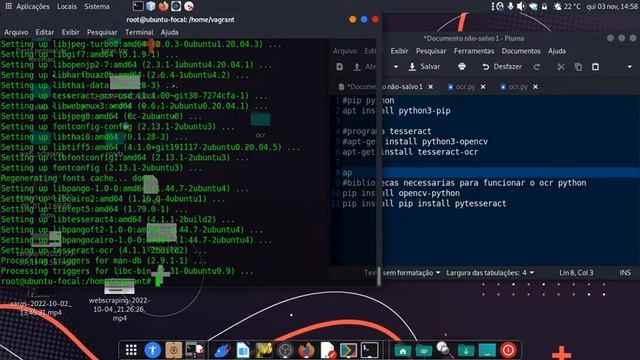Click the new document icon in Pluma
Image resolution: width=640 pixels, height=360 pixels.
click(x=340, y=67)
